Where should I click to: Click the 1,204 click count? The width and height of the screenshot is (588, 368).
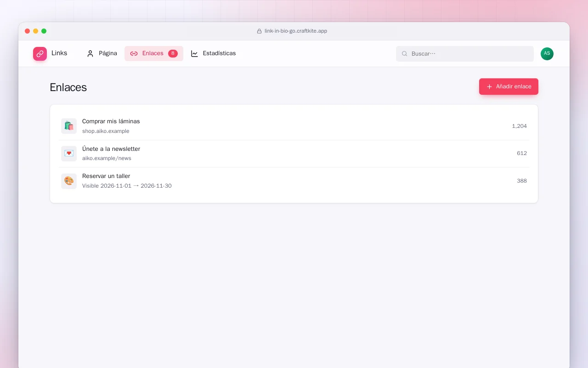pyautogui.click(x=519, y=126)
